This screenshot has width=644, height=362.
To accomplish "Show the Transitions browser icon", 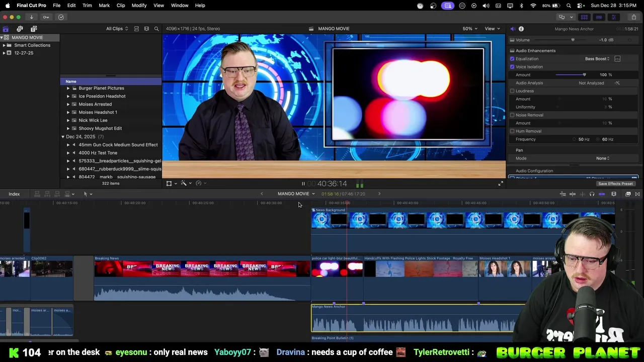I will click(x=637, y=194).
